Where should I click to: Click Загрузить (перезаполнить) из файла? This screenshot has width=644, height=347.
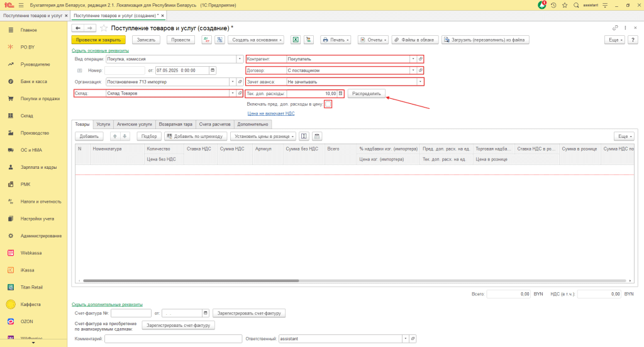click(x=485, y=40)
